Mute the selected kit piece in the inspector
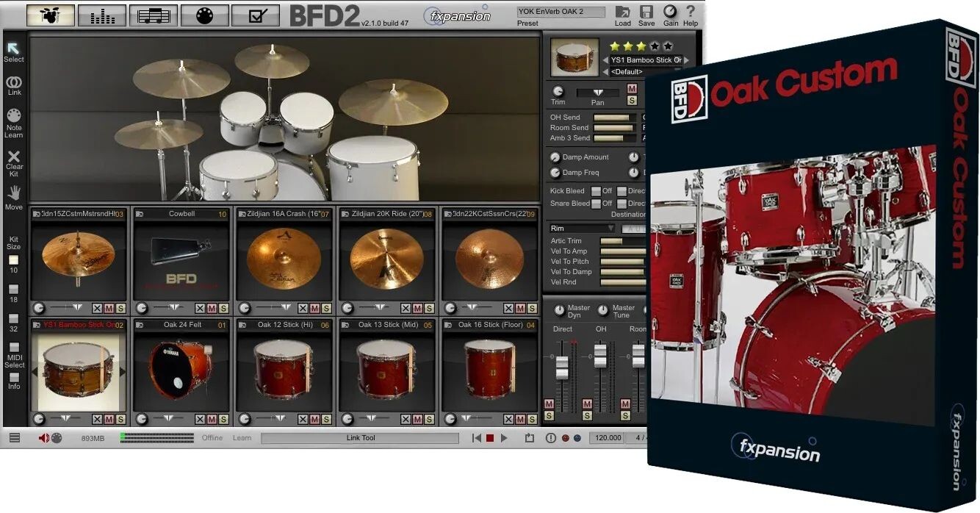This screenshot has width=980, height=513. tap(632, 89)
